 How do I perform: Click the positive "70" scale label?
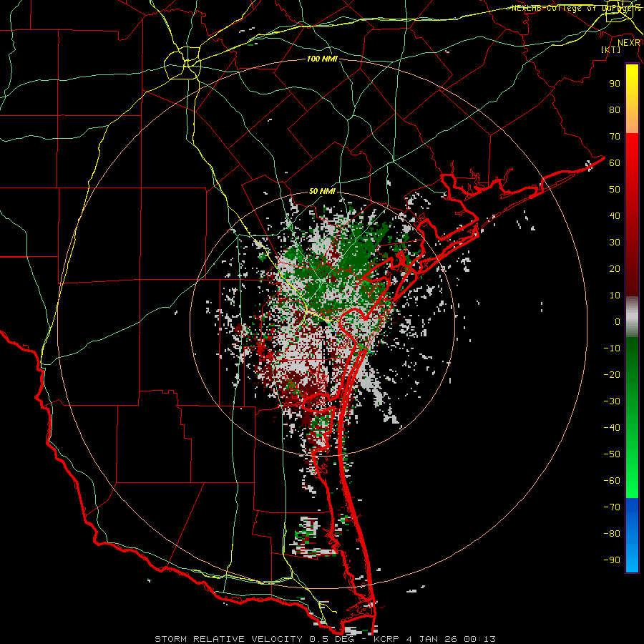coord(615,137)
